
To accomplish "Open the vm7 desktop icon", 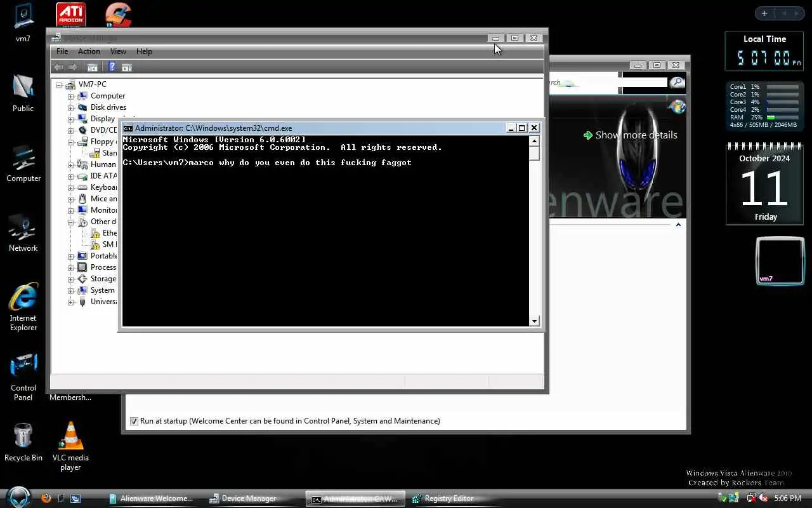I will pyautogui.click(x=23, y=24).
